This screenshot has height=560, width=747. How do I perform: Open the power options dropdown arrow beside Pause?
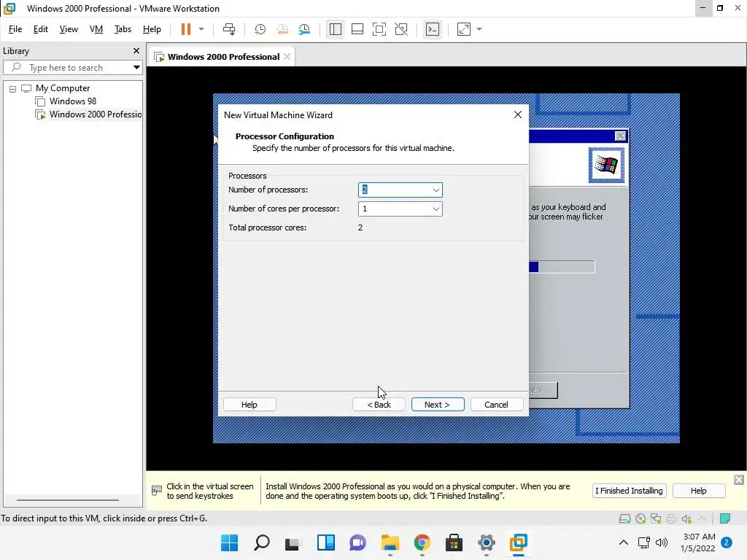pos(201,29)
